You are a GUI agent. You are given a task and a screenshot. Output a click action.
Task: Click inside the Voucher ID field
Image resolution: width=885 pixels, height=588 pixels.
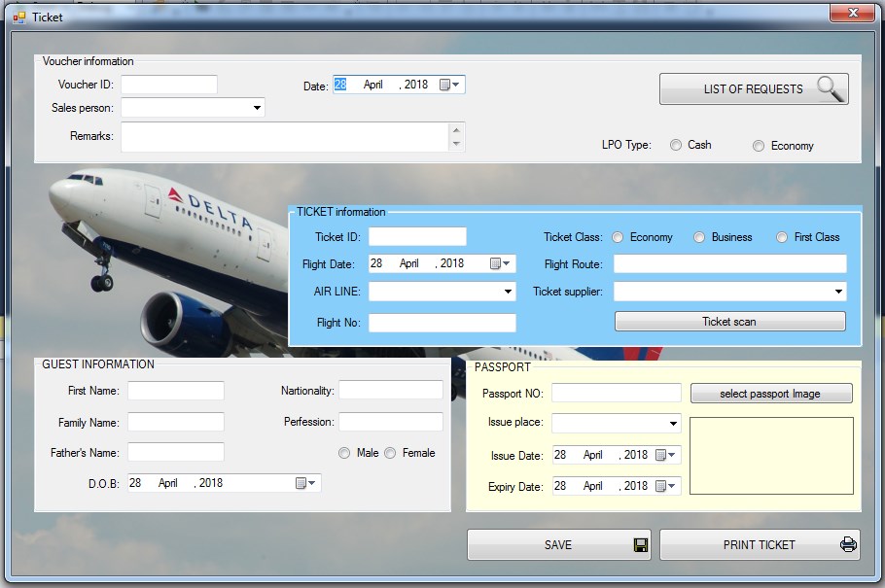tap(168, 85)
